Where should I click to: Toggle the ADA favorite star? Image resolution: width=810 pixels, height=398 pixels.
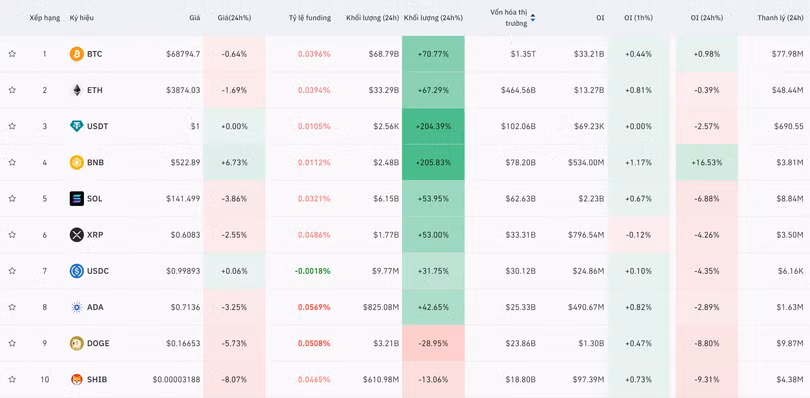click(x=12, y=307)
